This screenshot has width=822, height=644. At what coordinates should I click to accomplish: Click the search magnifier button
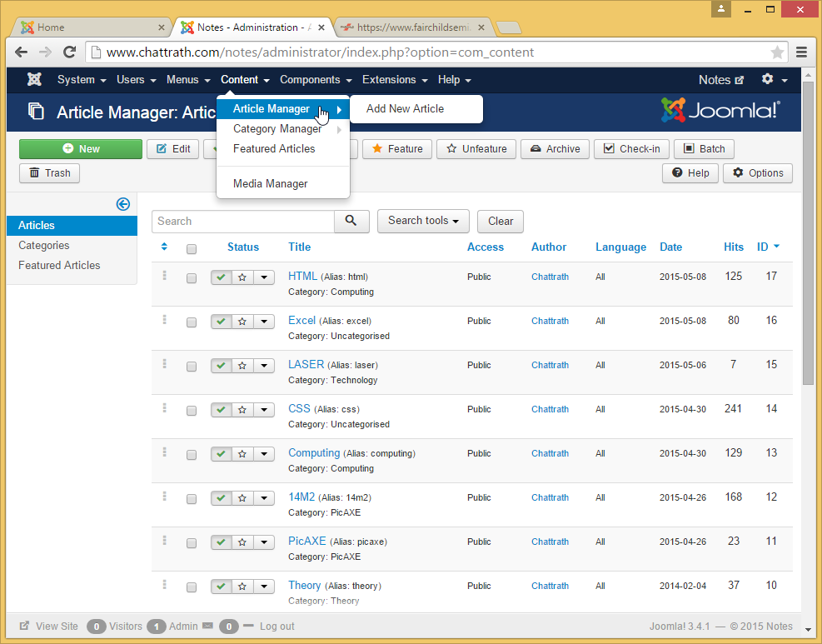pos(351,221)
